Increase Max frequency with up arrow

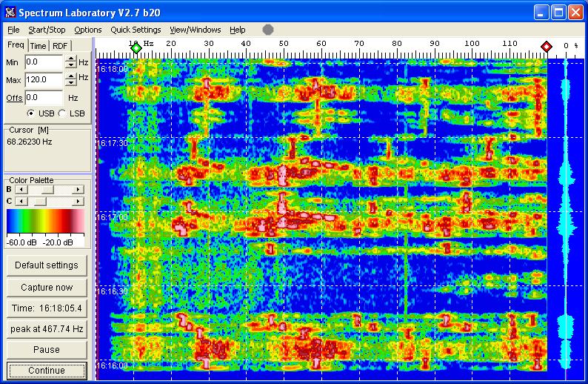[71, 76]
